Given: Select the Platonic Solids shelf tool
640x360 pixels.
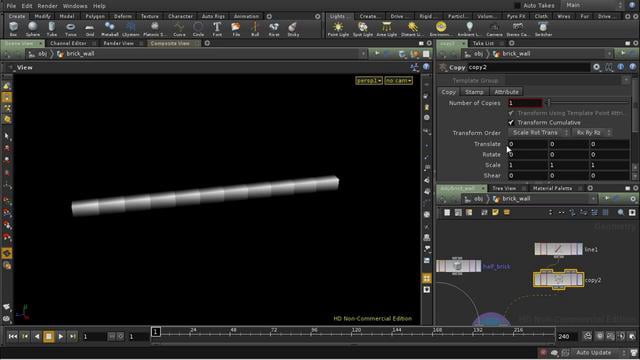Looking at the screenshot, I should (x=154, y=29).
